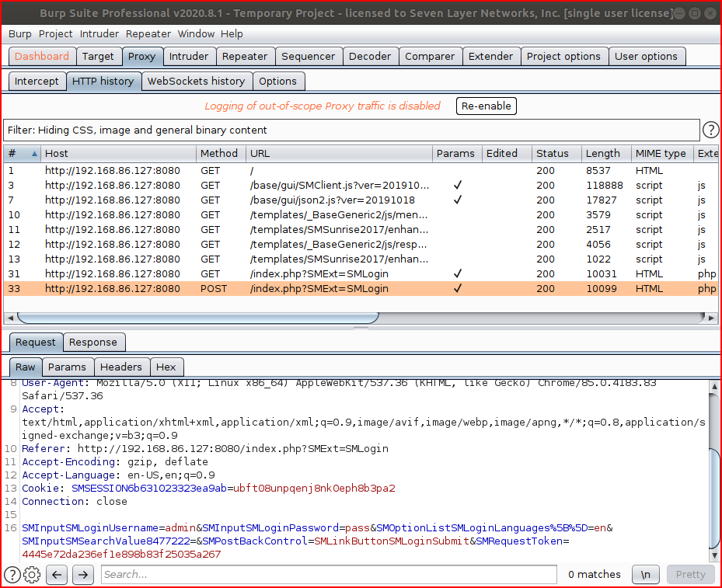The image size is (722, 588).
Task: Open the WebSockets history sub-tab
Action: (x=196, y=82)
